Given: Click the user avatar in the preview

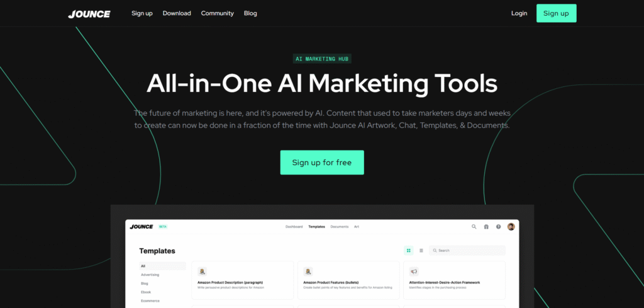Looking at the screenshot, I should click(x=511, y=227).
